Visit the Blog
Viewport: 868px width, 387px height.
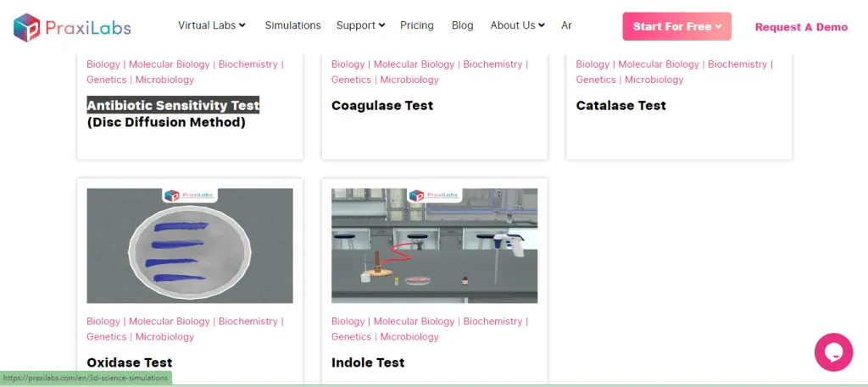coord(462,25)
